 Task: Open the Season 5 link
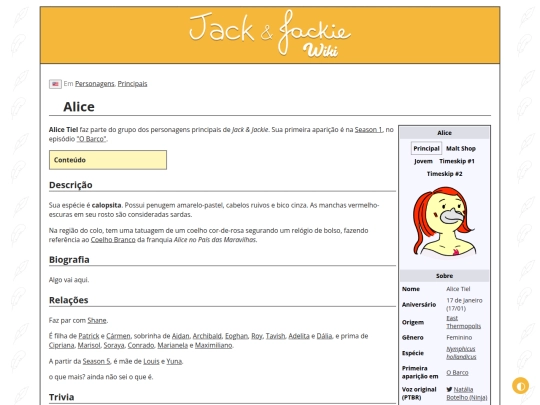coord(96,361)
